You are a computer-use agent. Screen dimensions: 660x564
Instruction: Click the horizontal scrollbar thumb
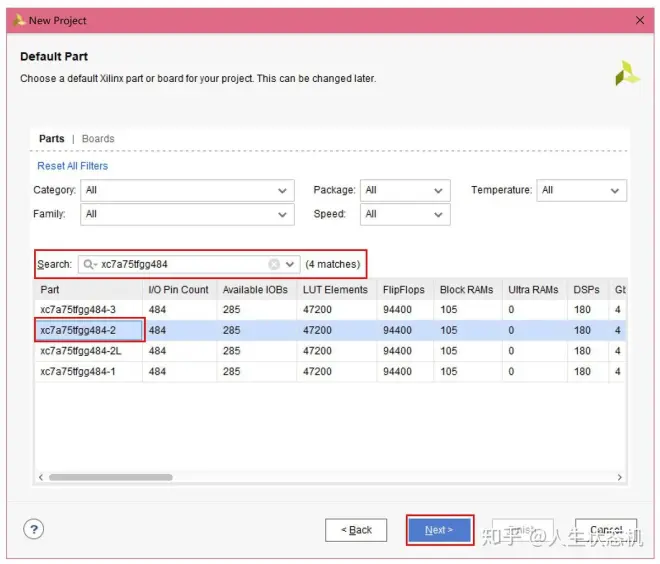[111, 477]
